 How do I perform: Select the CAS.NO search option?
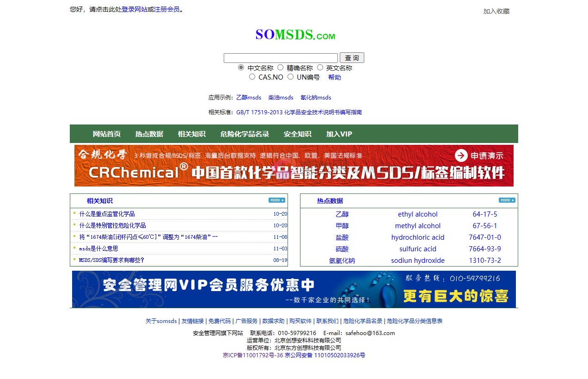click(x=252, y=77)
